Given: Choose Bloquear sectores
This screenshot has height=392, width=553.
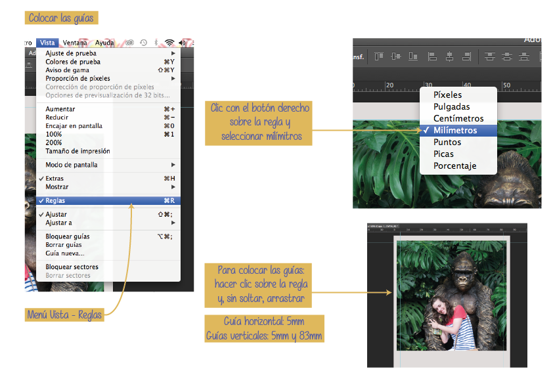Looking at the screenshot, I should click(108, 267).
